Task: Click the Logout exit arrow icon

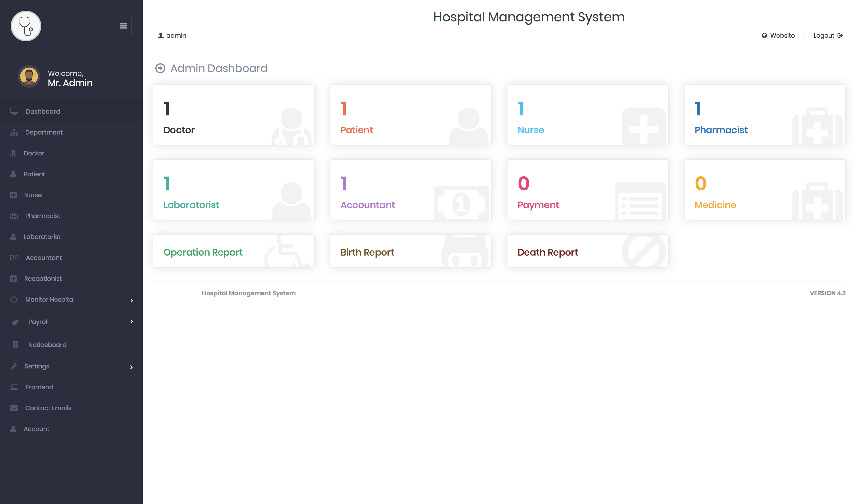Action: [x=840, y=36]
